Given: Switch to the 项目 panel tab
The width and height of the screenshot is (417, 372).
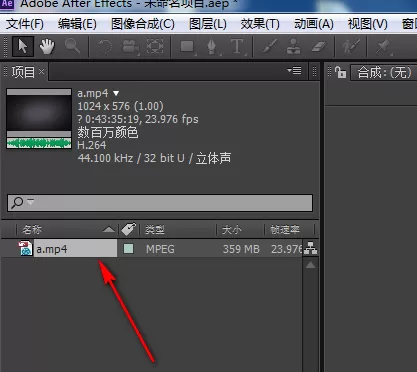Looking at the screenshot, I should [23, 72].
